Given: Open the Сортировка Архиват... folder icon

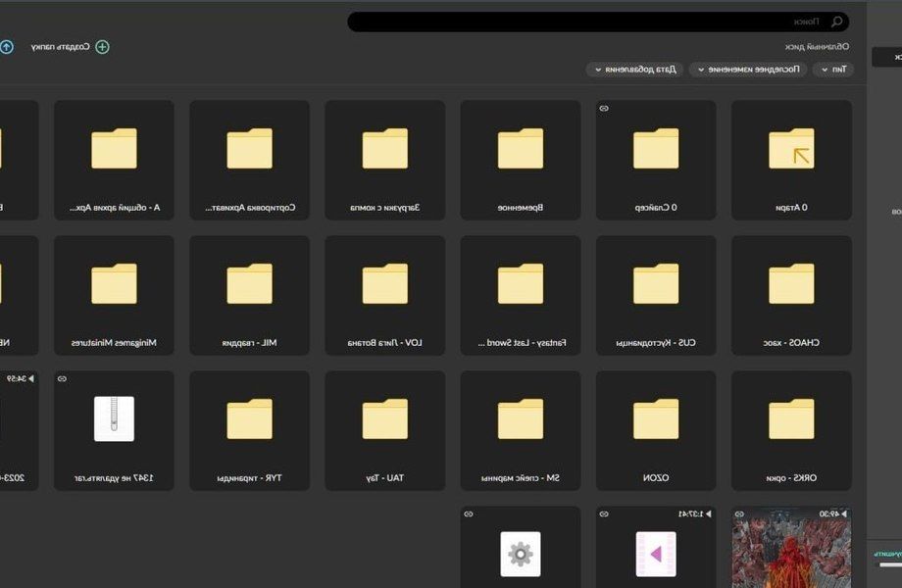Looking at the screenshot, I should tap(250, 148).
